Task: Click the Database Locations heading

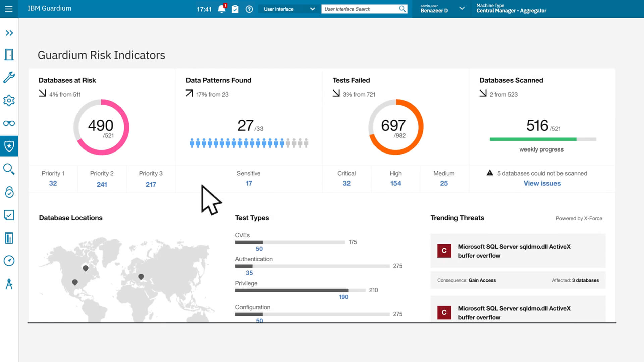Action: point(71,218)
